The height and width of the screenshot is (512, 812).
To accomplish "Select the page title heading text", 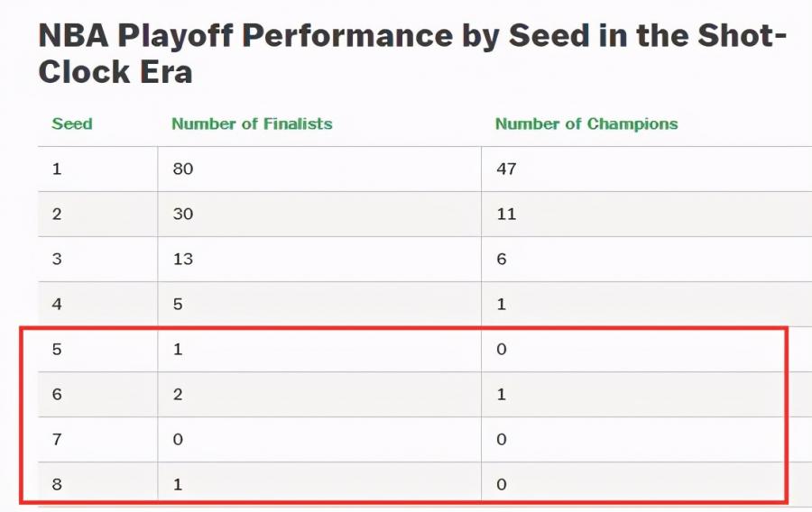I will (412, 53).
